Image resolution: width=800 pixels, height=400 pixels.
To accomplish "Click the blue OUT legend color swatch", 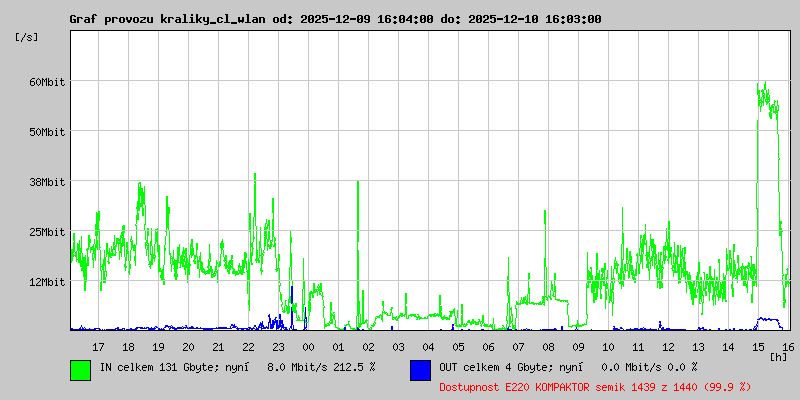I will tap(420, 369).
